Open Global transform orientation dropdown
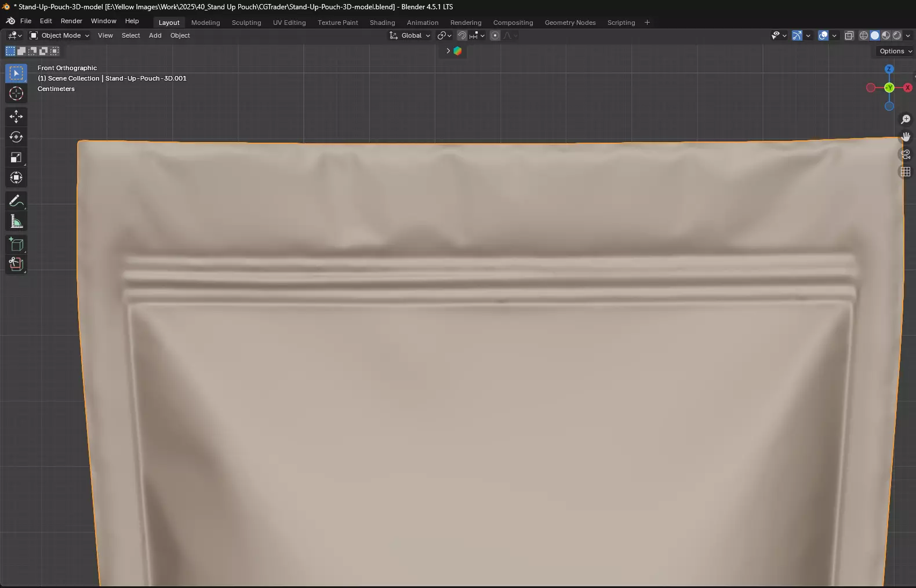This screenshot has width=916, height=588. pos(410,35)
